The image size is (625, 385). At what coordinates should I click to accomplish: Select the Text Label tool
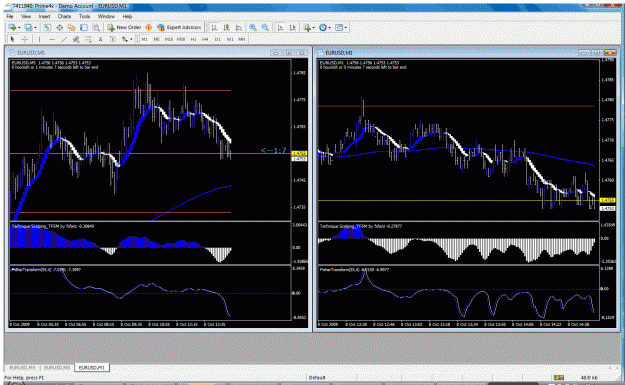point(113,39)
